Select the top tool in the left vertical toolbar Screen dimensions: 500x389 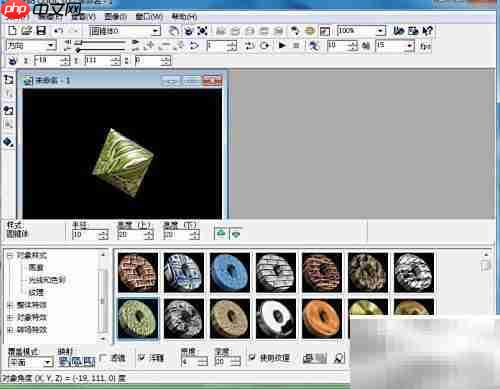pyautogui.click(x=9, y=79)
